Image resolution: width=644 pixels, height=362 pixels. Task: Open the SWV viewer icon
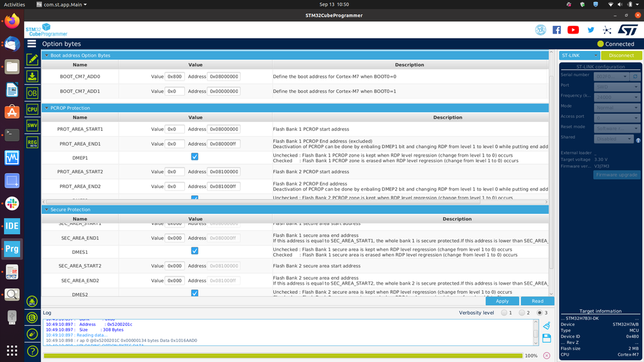click(32, 126)
